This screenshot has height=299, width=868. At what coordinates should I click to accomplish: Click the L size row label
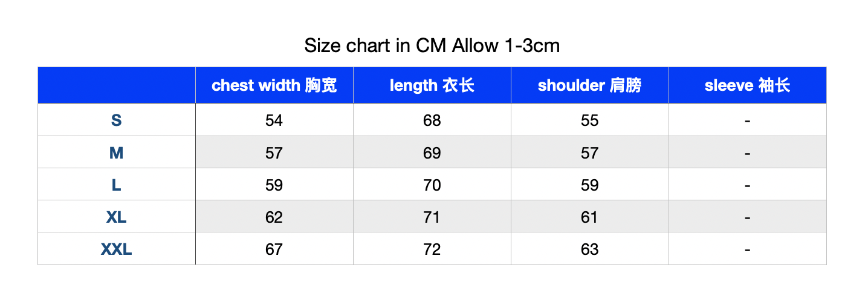tap(117, 185)
